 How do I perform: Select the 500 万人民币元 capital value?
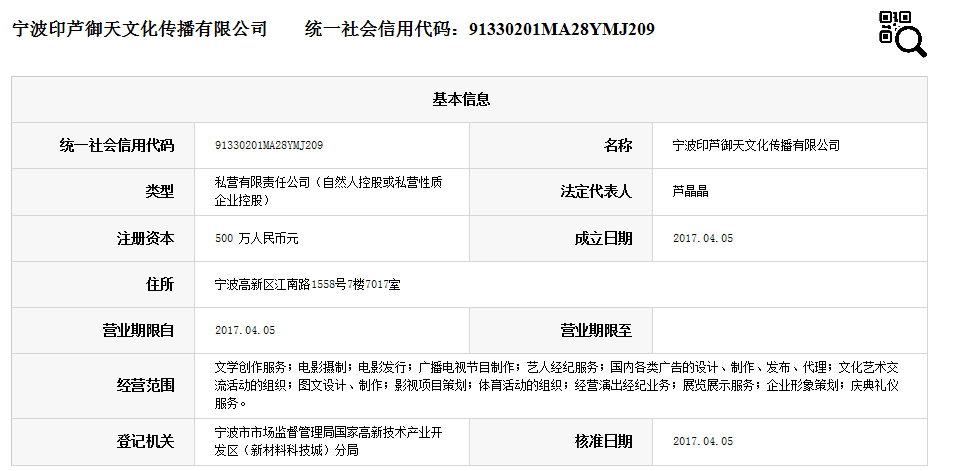[256, 238]
